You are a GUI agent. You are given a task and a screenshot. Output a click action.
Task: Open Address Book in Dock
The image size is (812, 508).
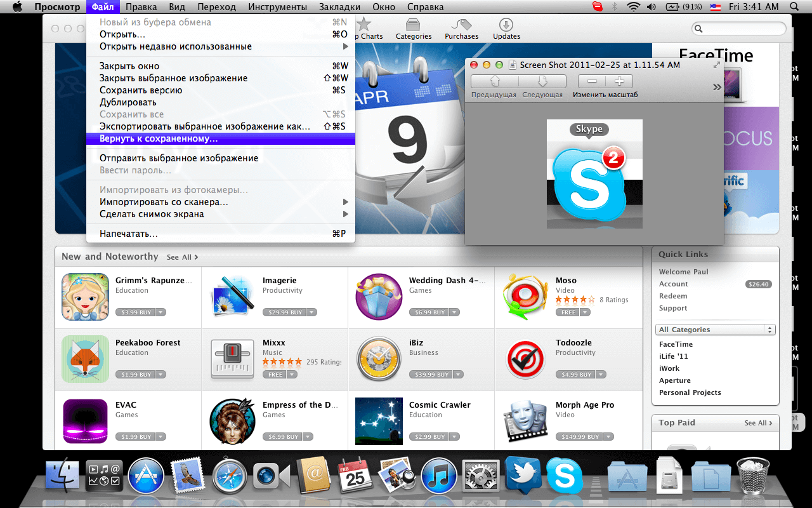pyautogui.click(x=313, y=476)
